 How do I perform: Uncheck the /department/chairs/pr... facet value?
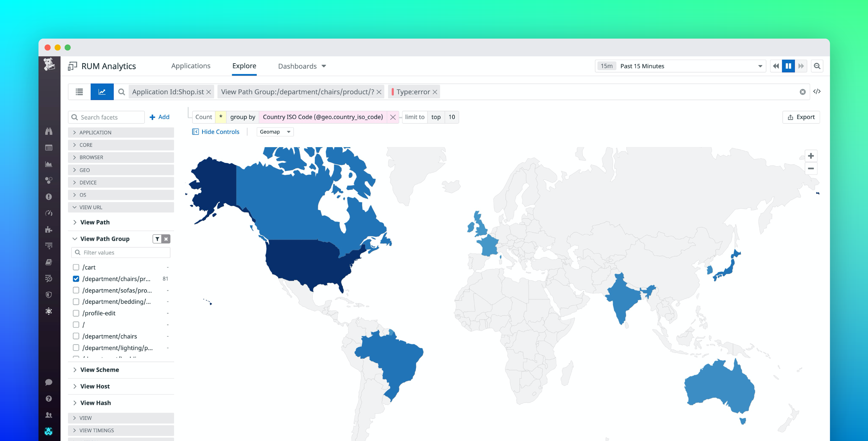(x=75, y=279)
